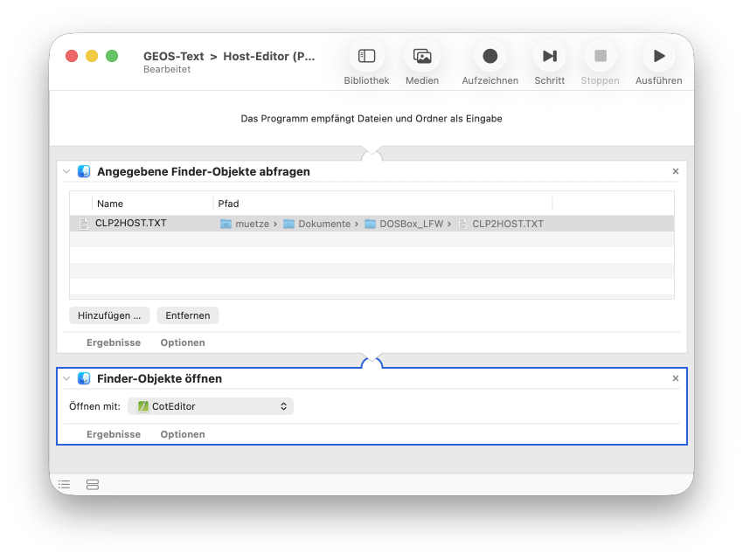The width and height of the screenshot is (743, 560).
Task: Show the Medien browser
Action: 422,57
